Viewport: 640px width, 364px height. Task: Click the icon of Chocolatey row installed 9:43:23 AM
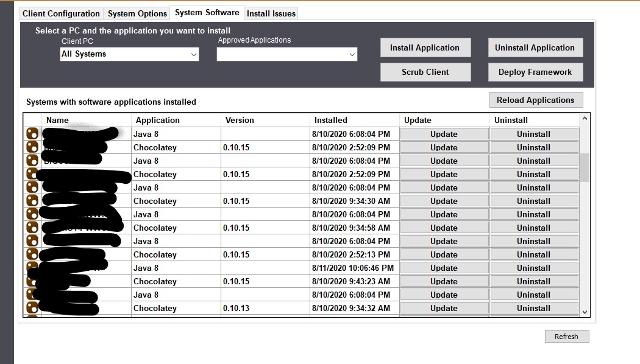click(x=32, y=281)
